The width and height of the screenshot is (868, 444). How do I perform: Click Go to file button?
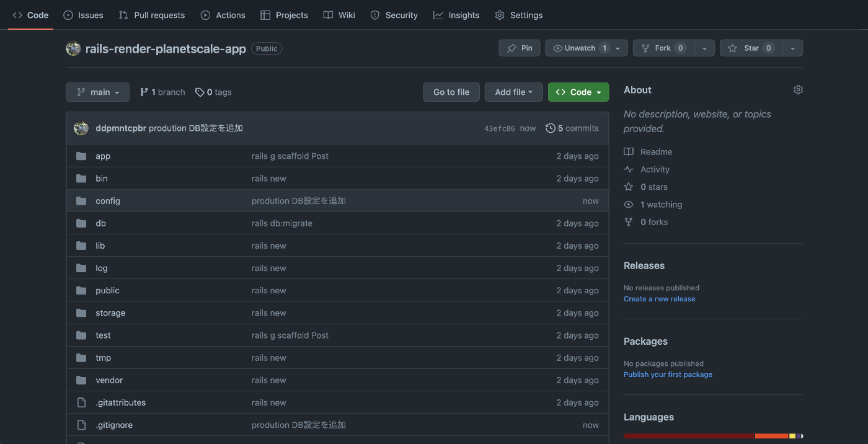click(451, 92)
